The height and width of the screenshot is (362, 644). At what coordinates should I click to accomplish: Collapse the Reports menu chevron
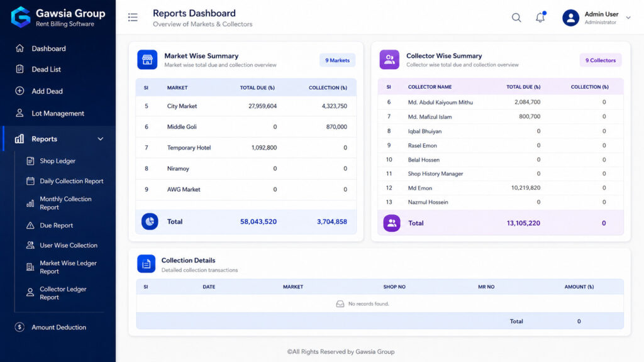pyautogui.click(x=100, y=139)
